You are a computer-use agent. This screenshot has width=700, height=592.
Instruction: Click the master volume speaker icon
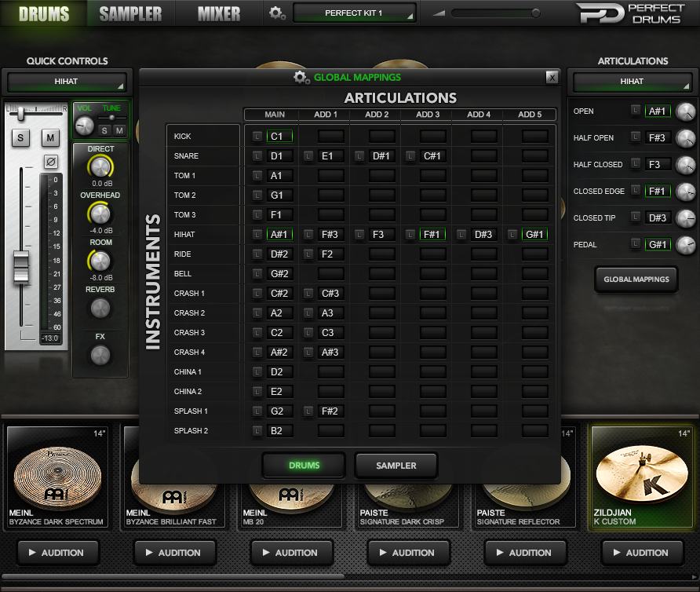coord(439,13)
